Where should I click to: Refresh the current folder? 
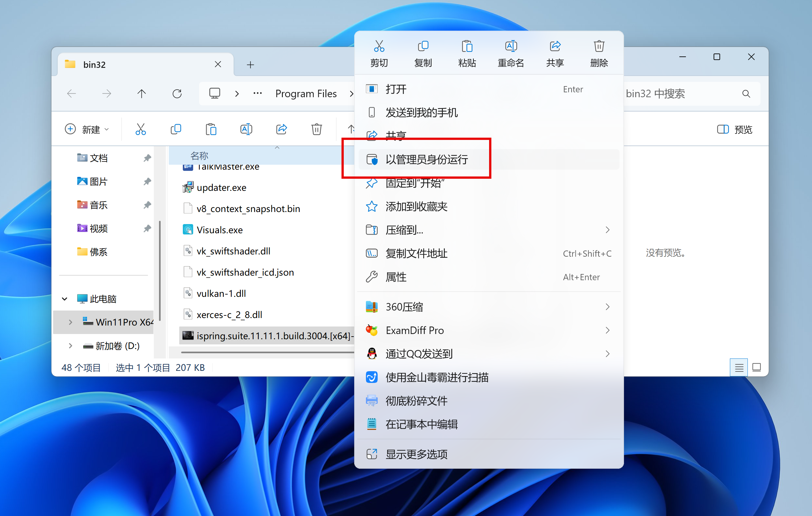tap(177, 94)
